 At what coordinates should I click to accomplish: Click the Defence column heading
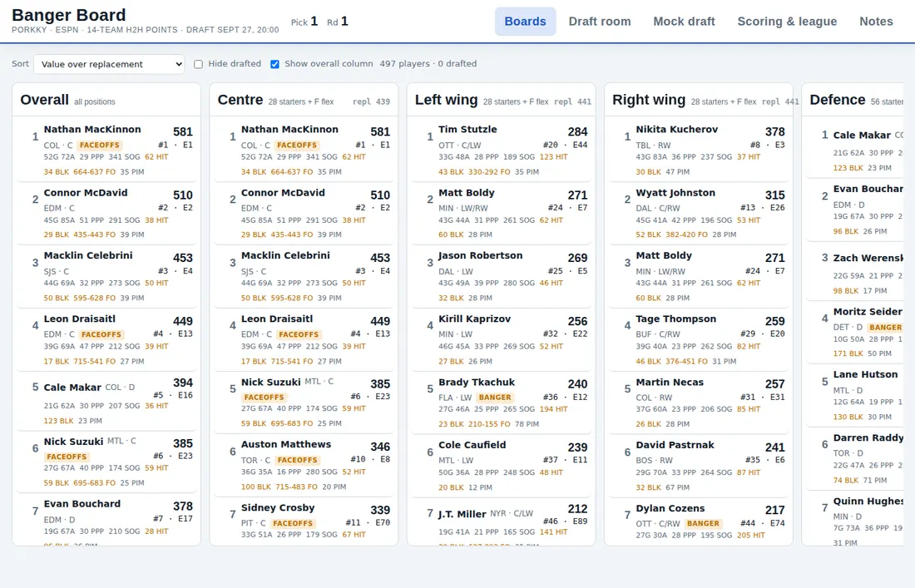coord(838,100)
